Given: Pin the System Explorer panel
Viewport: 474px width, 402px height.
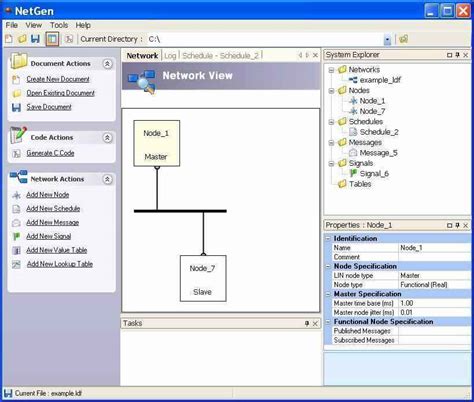Looking at the screenshot, I should (x=458, y=55).
